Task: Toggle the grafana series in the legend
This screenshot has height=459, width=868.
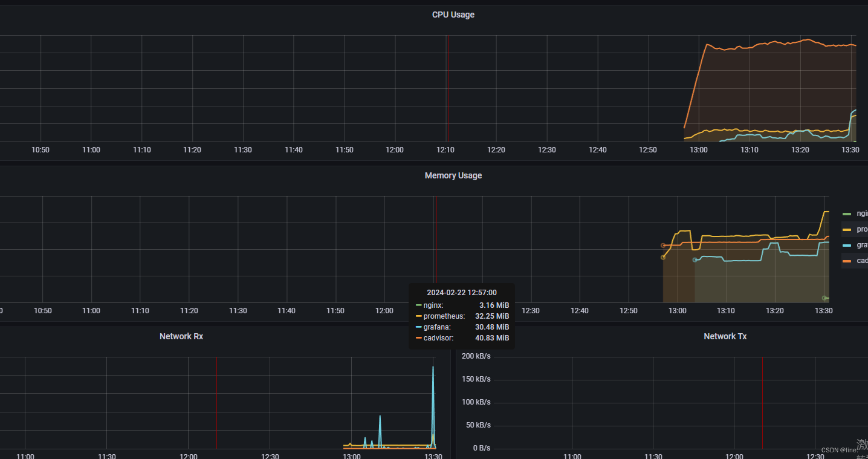Action: (x=860, y=244)
